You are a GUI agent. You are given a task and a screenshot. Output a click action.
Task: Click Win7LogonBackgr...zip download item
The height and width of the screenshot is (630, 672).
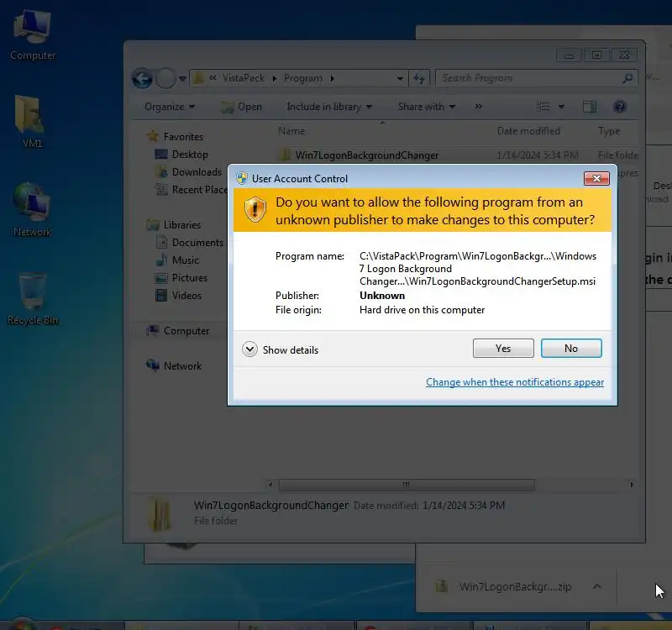(504, 586)
